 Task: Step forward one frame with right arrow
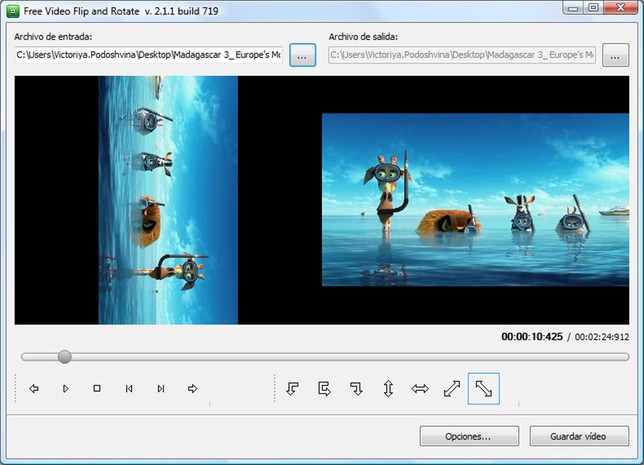pyautogui.click(x=192, y=388)
